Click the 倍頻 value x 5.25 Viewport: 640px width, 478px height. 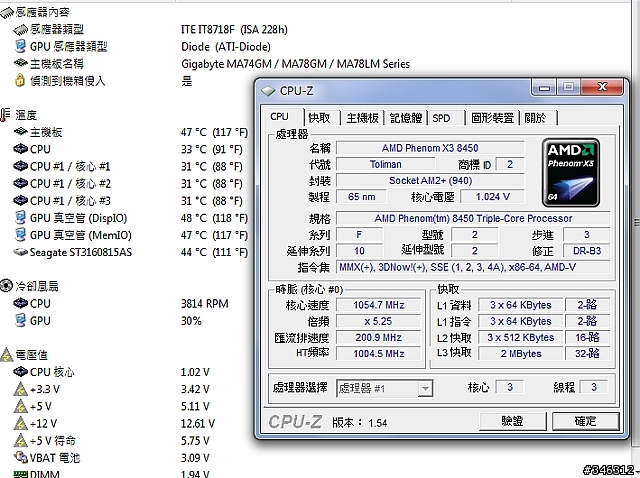point(378,322)
